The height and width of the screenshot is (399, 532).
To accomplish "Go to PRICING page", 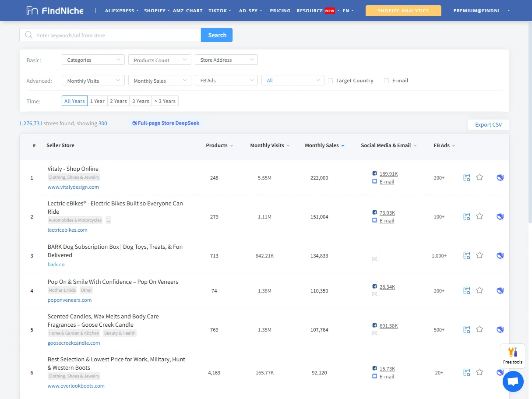I will (x=280, y=11).
